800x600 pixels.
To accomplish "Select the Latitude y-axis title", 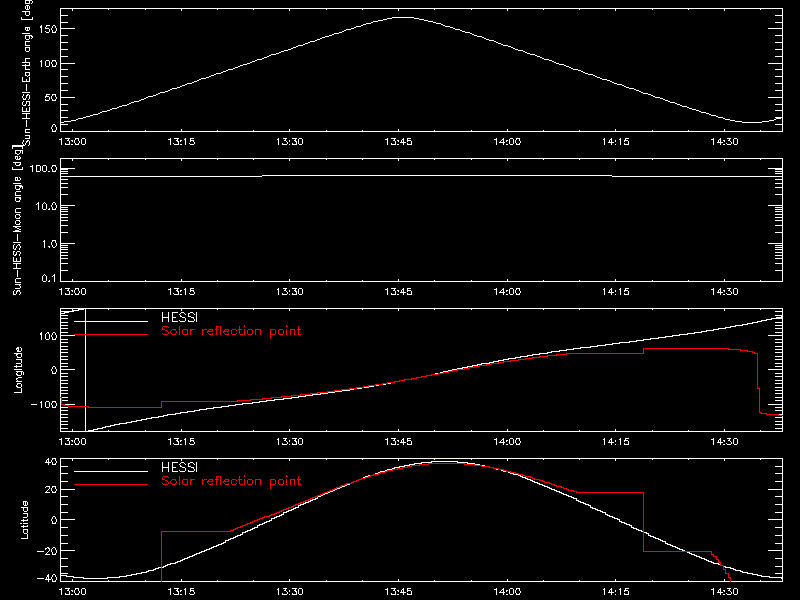I will click(24, 520).
